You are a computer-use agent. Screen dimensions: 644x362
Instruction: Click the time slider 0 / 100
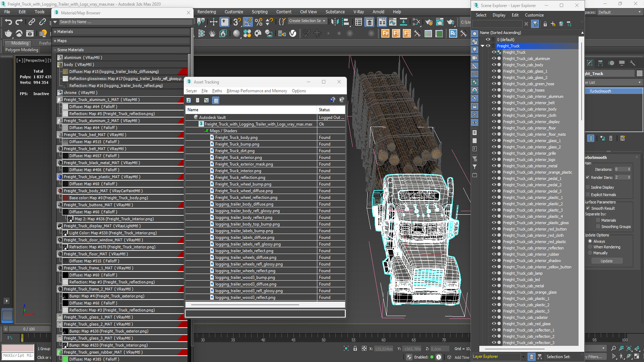pyautogui.click(x=29, y=329)
